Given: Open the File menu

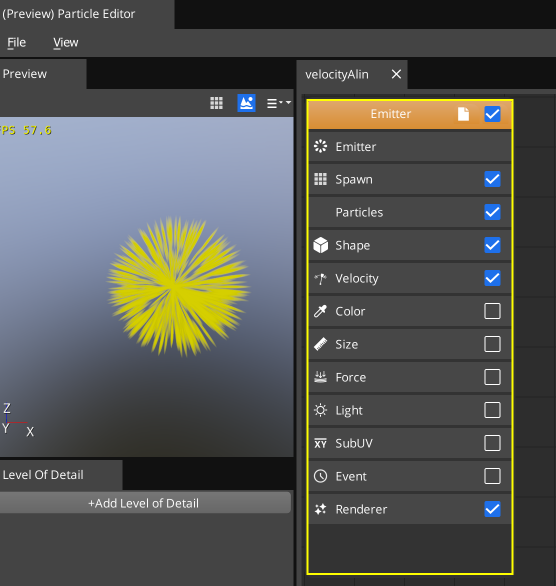Looking at the screenshot, I should coord(16,43).
